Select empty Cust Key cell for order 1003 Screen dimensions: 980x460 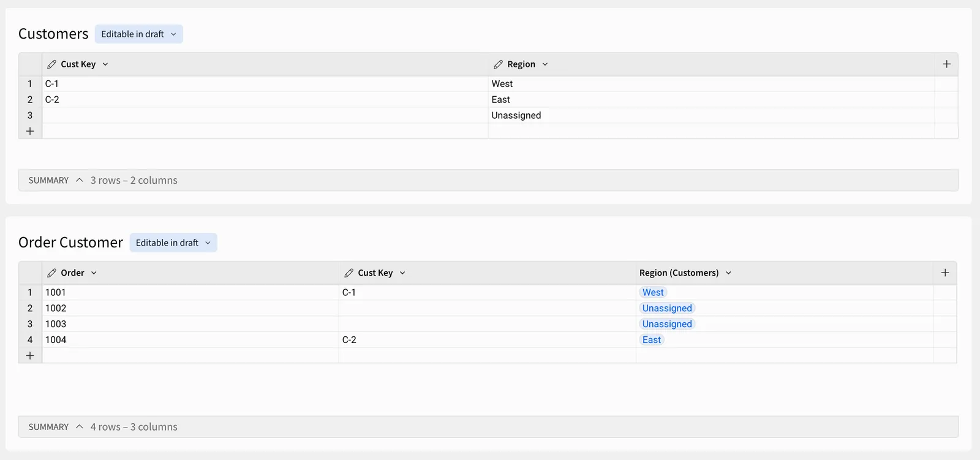(x=488, y=325)
